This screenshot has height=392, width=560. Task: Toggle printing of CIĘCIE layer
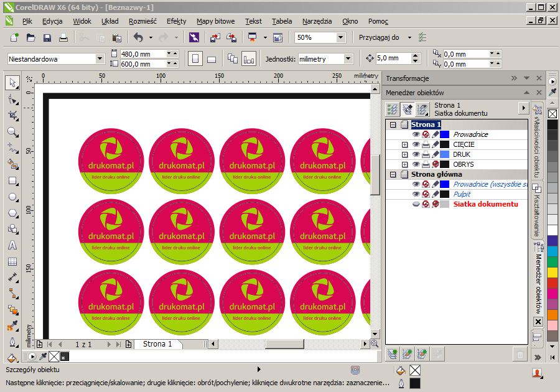[x=426, y=144]
